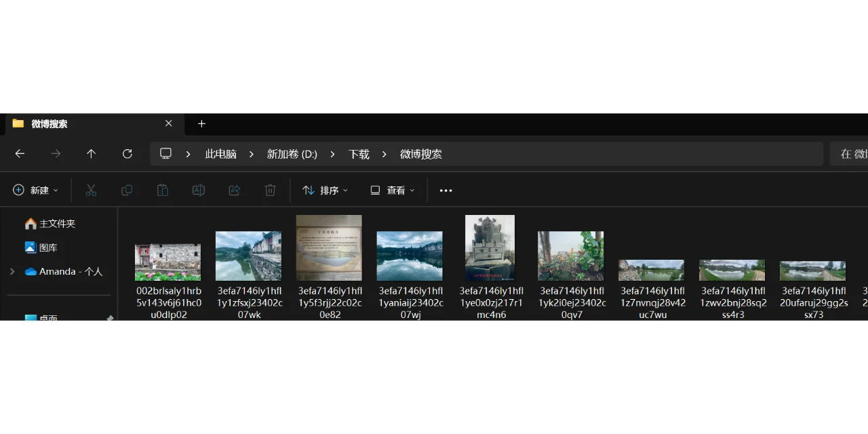Click the This PC monitor icon in address bar
This screenshot has width=868, height=434.
coord(165,154)
